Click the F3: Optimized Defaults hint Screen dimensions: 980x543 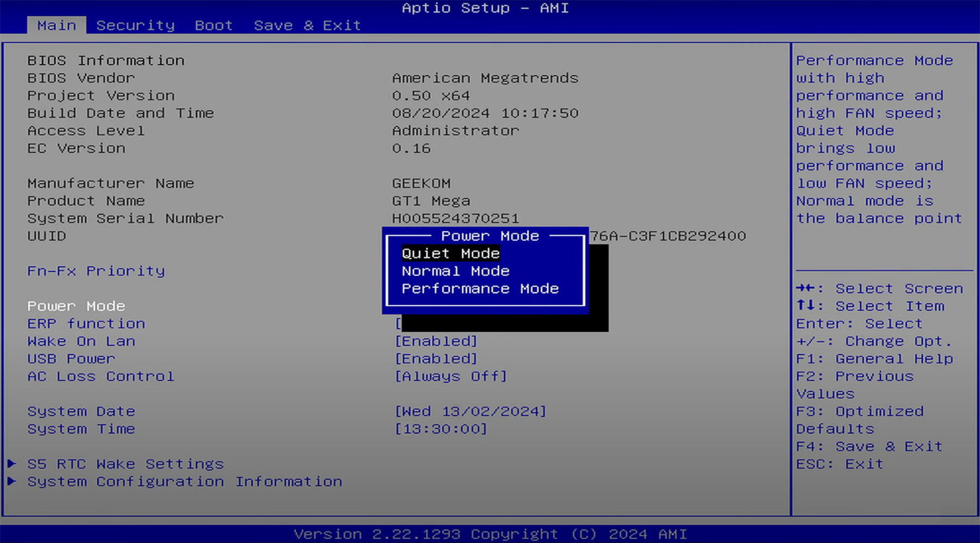[x=860, y=420]
